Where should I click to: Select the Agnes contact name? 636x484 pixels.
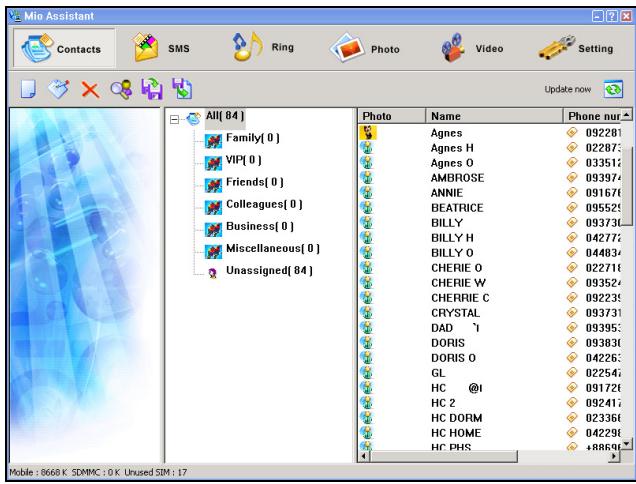pyautogui.click(x=446, y=133)
